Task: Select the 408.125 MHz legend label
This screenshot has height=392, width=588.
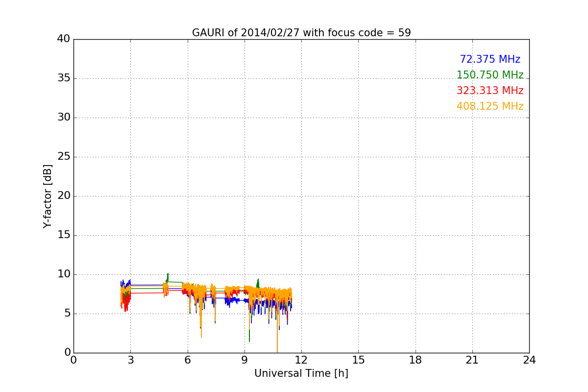Action: 490,106
